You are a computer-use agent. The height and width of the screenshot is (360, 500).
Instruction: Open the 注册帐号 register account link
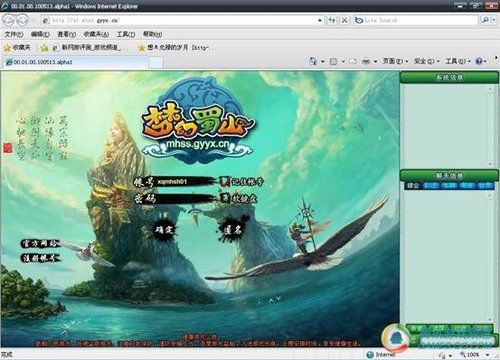[40, 258]
